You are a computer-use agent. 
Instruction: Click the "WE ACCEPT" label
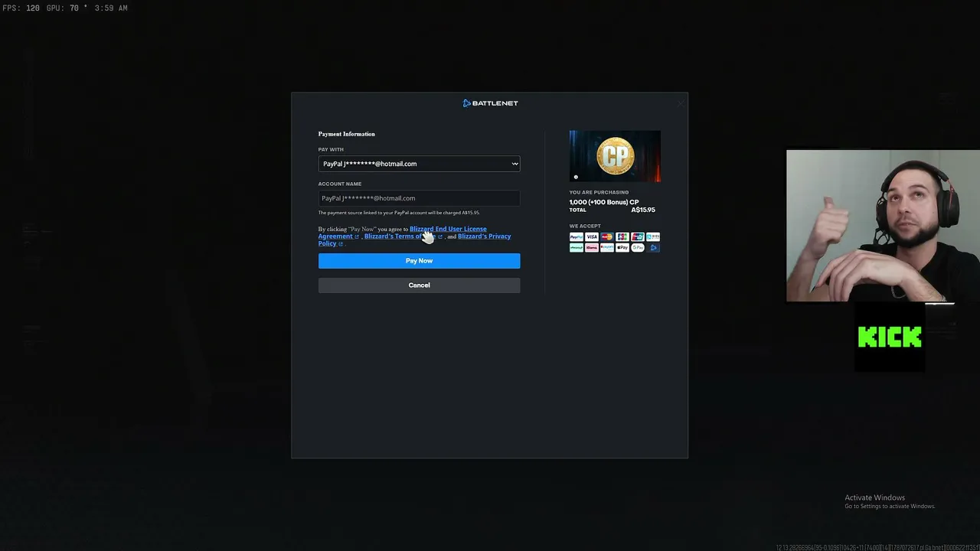pos(585,227)
